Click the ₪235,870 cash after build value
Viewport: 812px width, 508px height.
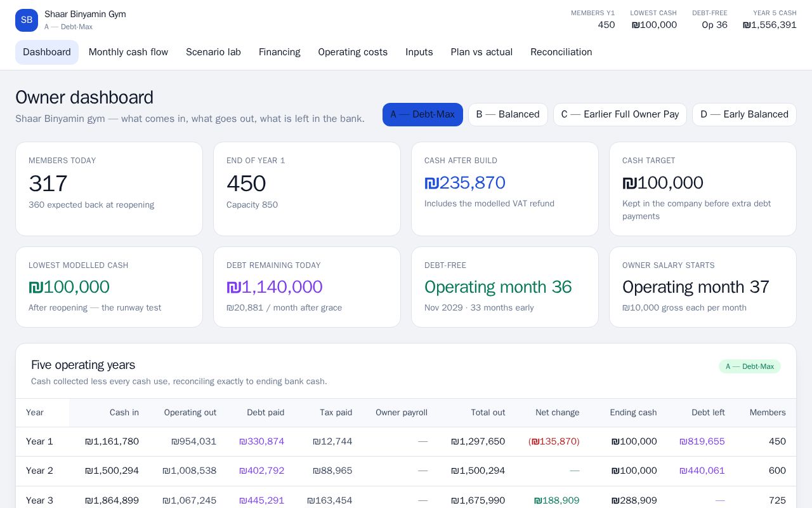point(465,183)
